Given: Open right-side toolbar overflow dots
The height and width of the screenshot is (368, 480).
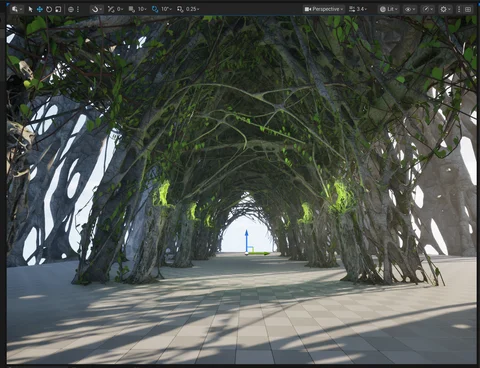Looking at the screenshot, I should coord(459,9).
